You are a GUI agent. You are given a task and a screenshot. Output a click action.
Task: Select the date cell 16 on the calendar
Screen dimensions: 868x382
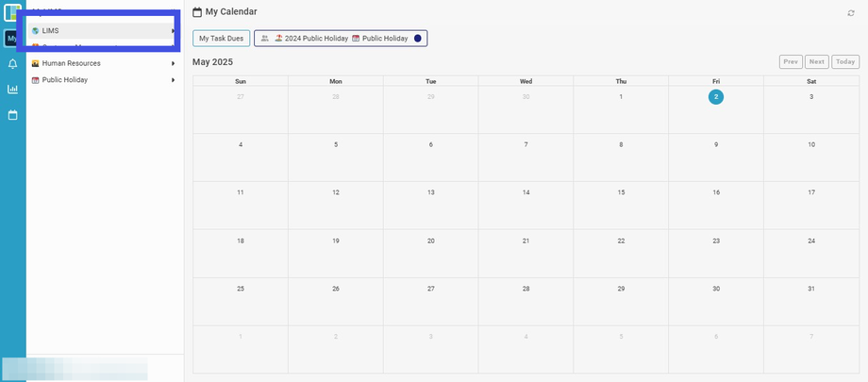click(716, 206)
